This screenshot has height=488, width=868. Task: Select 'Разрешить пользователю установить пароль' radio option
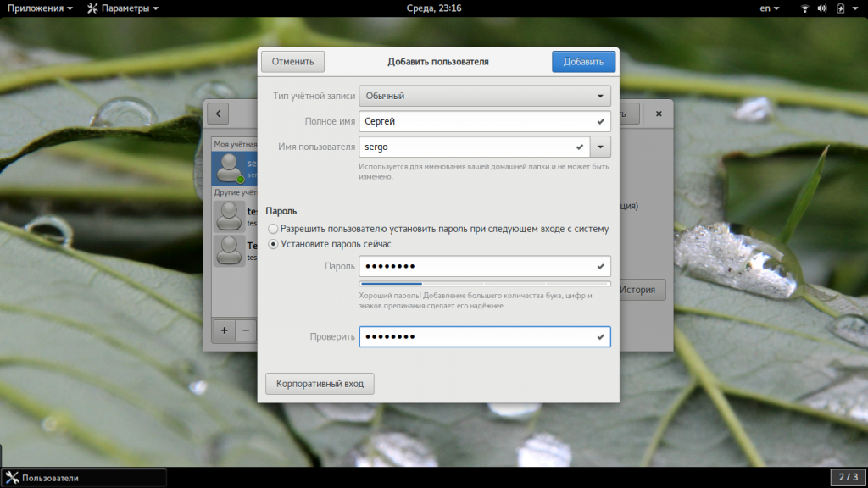(x=273, y=229)
